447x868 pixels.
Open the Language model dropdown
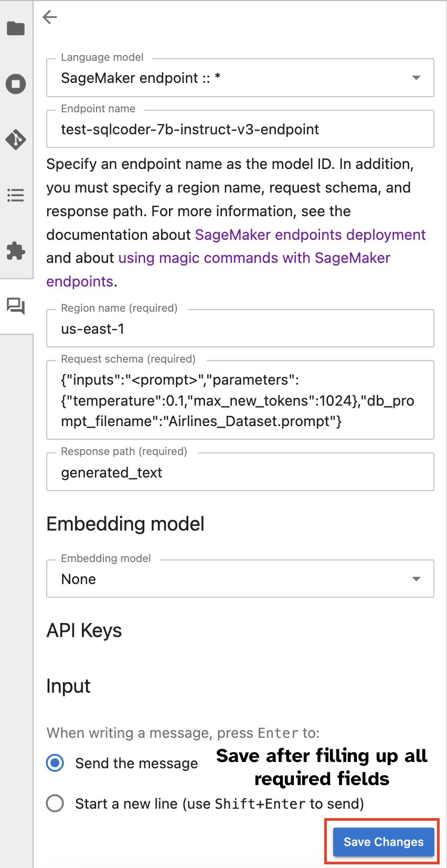(240, 78)
